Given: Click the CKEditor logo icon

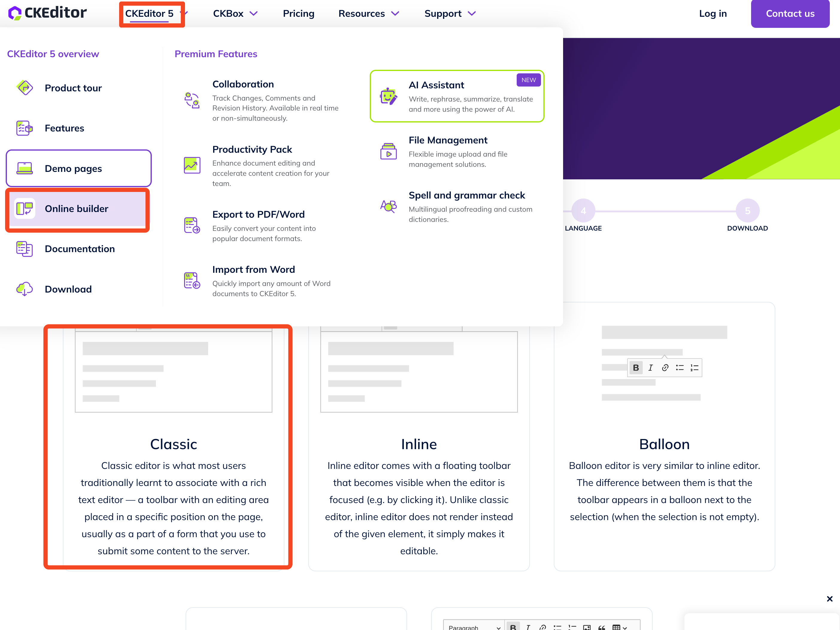Looking at the screenshot, I should tap(14, 13).
